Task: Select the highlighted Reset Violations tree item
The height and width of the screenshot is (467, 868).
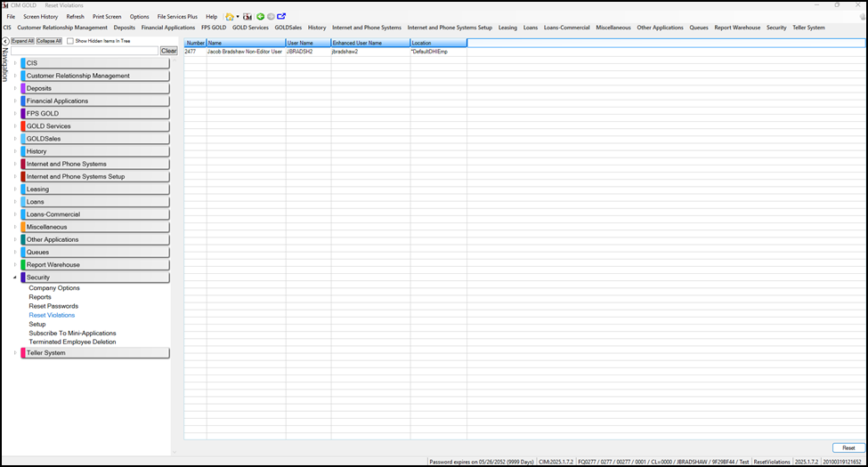Action: pyautogui.click(x=52, y=315)
